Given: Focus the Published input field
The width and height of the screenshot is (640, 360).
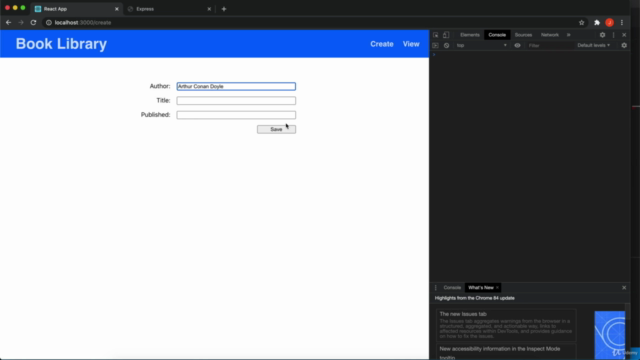Looking at the screenshot, I should (x=236, y=115).
